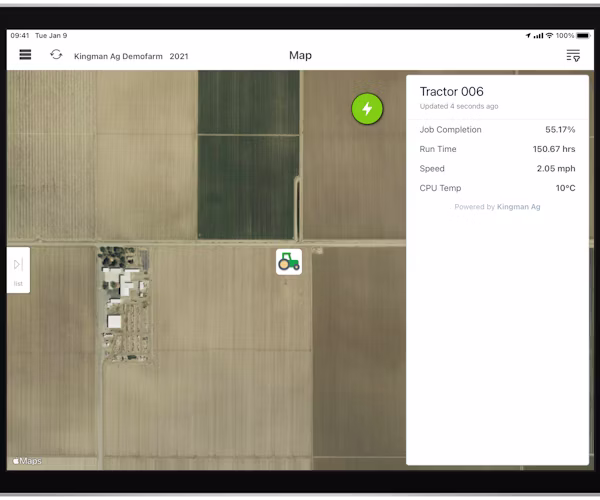Tap the Apple Maps logo
The image size is (600, 500).
(x=27, y=461)
